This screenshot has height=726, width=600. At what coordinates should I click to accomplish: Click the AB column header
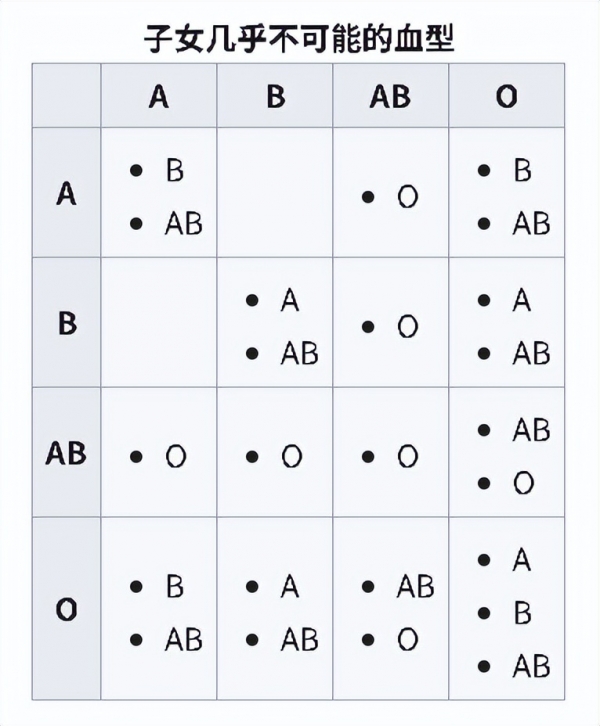point(390,96)
